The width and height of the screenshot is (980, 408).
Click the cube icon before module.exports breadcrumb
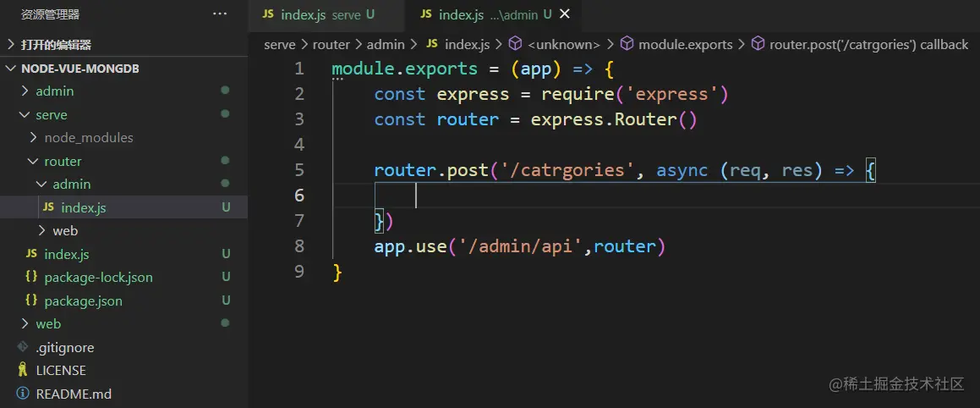pyautogui.click(x=627, y=44)
